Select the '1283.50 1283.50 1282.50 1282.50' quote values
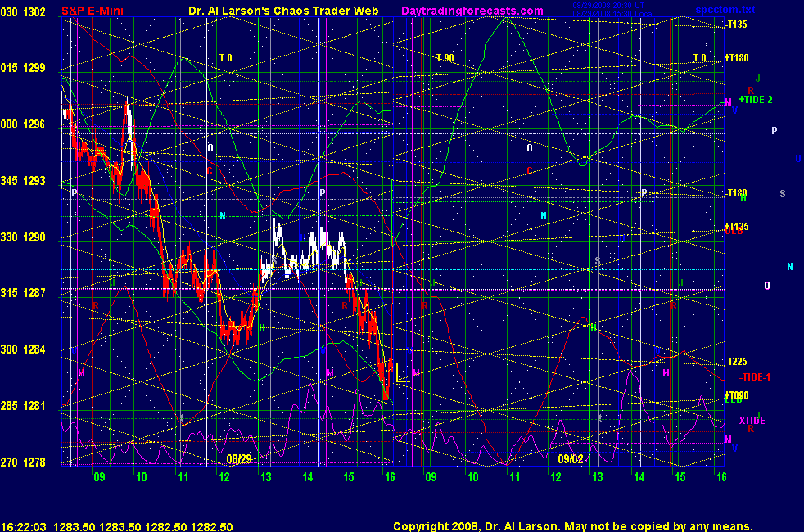 tap(143, 527)
